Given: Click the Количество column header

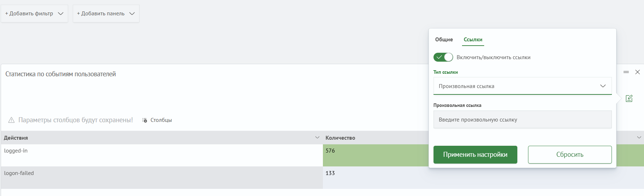Looking at the screenshot, I should pos(340,138).
